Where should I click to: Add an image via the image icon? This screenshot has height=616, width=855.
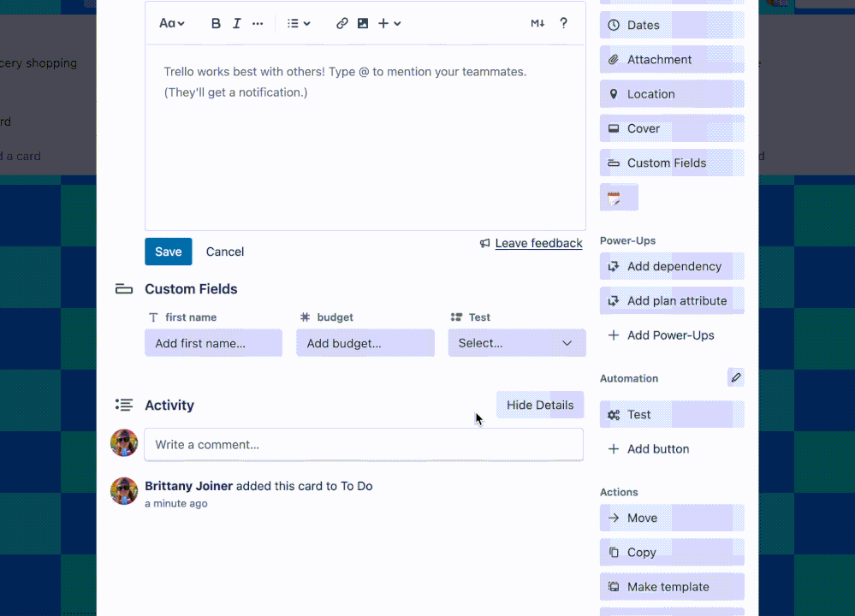(x=362, y=23)
